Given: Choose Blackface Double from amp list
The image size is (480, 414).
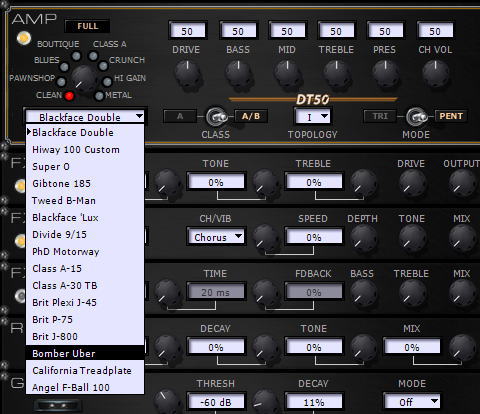Looking at the screenshot, I should [x=85, y=133].
